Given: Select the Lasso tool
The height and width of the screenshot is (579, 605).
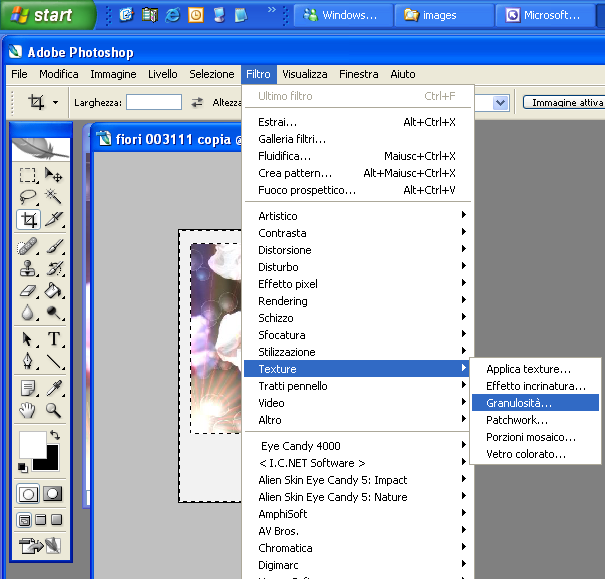Looking at the screenshot, I should [x=28, y=197].
